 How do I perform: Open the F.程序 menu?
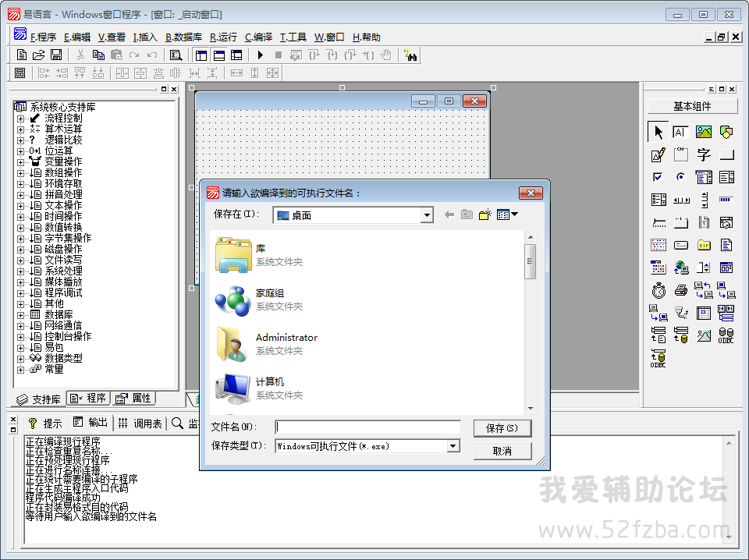(43, 37)
